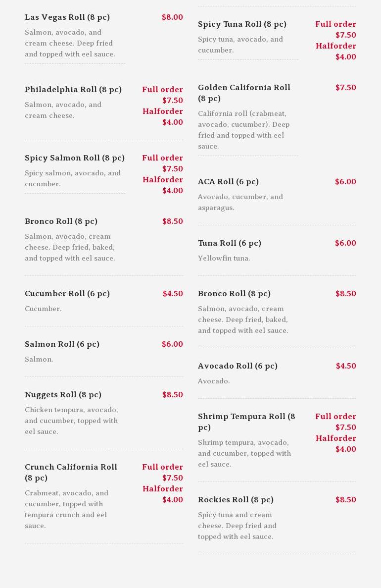Click the Nuggets Roll chicken tempura description
This screenshot has height=588, width=381.
point(71,421)
